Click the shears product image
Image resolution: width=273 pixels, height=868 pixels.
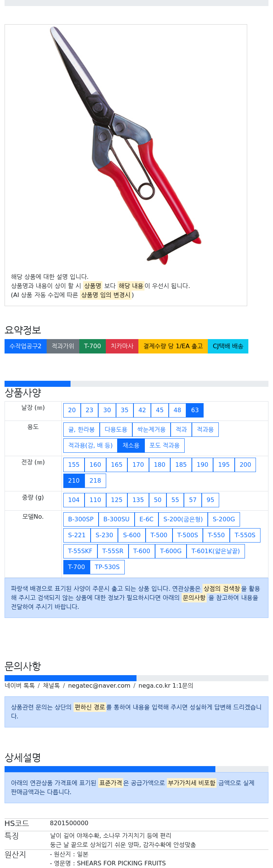[x=126, y=146]
